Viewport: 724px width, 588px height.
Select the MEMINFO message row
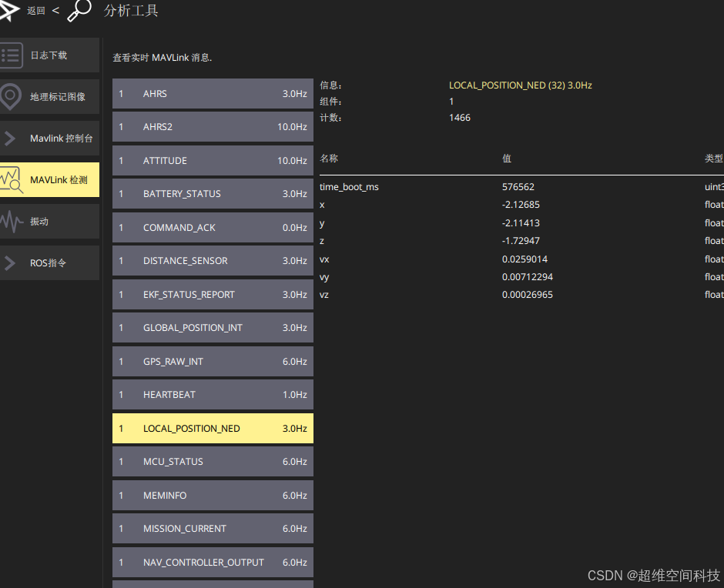(213, 495)
